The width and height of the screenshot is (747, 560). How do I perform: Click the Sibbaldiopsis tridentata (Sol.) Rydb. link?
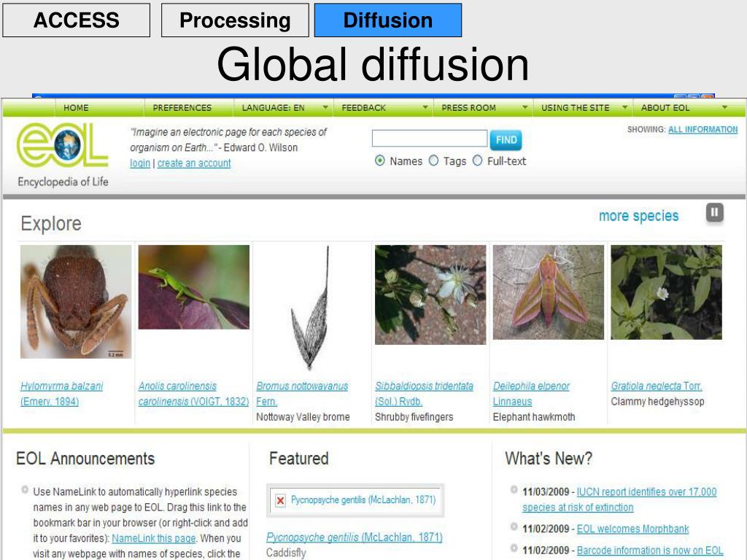point(424,394)
